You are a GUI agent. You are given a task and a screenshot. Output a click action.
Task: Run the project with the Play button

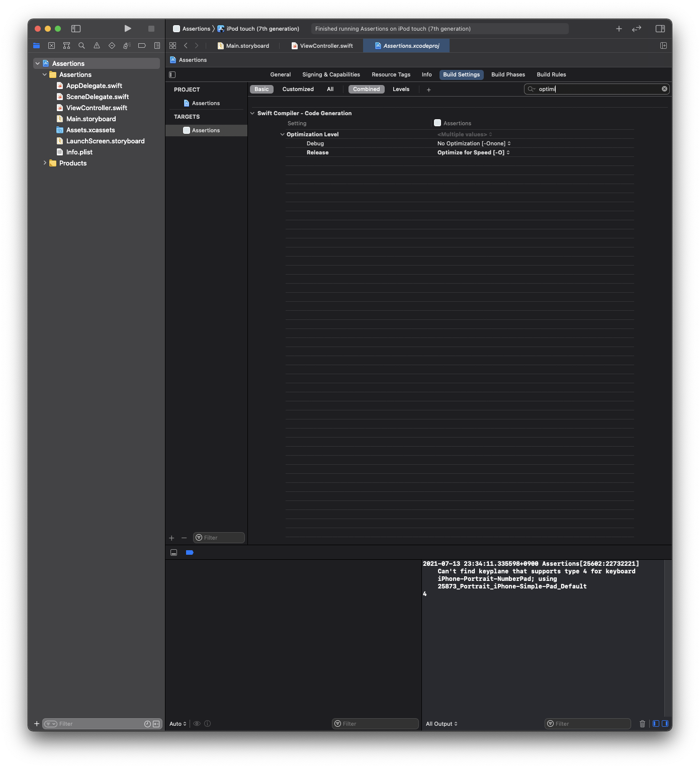click(x=128, y=29)
